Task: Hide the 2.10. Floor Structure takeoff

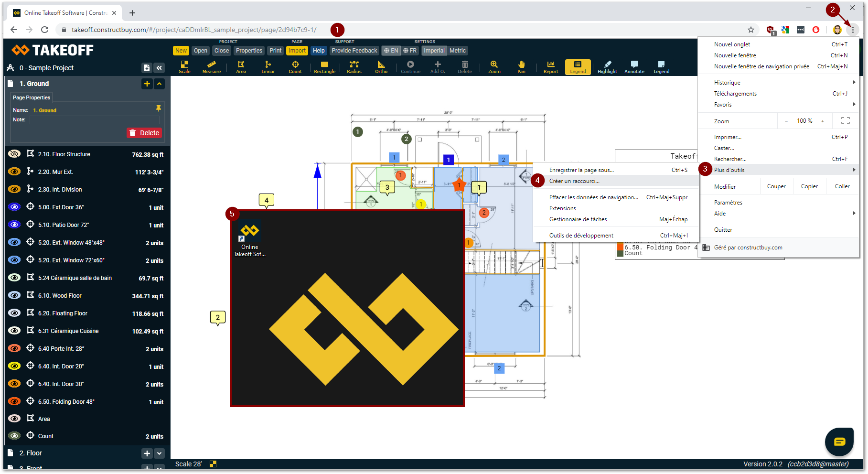Action: [14, 154]
